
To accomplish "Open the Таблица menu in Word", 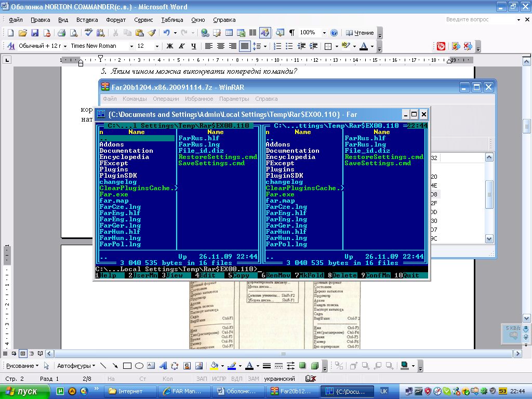I will tap(172, 20).
